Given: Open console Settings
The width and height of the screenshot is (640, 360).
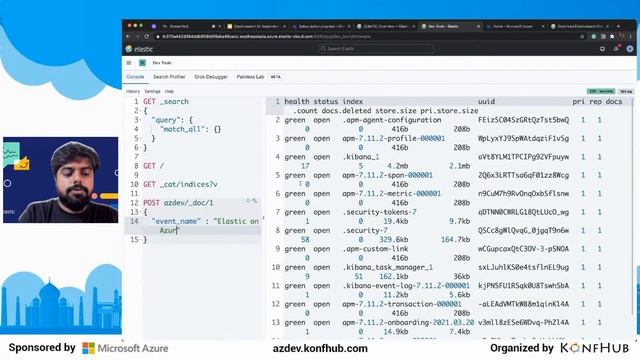Looking at the screenshot, I should tap(152, 91).
